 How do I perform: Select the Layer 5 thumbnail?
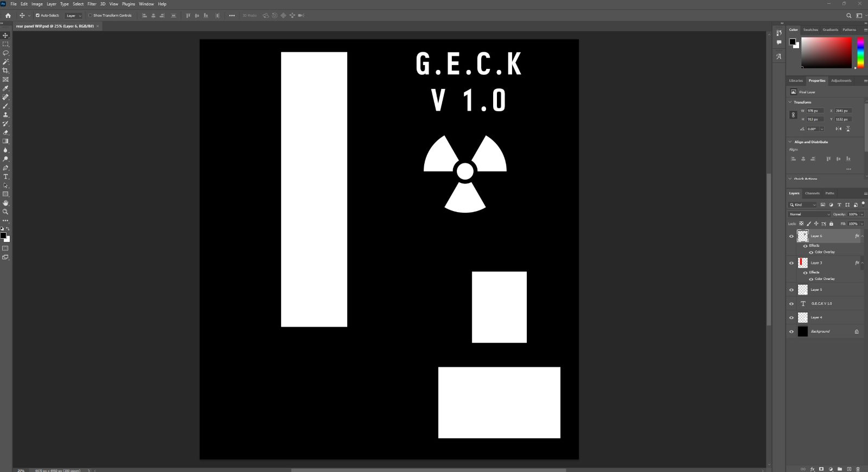click(x=803, y=290)
